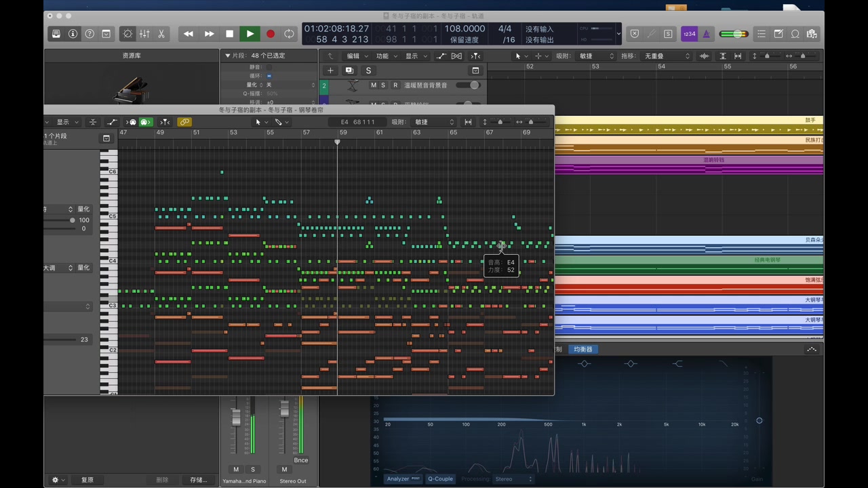This screenshot has width=868, height=488.
Task: Mute track 2 温暖琶音背景音 with M button
Action: [x=373, y=85]
